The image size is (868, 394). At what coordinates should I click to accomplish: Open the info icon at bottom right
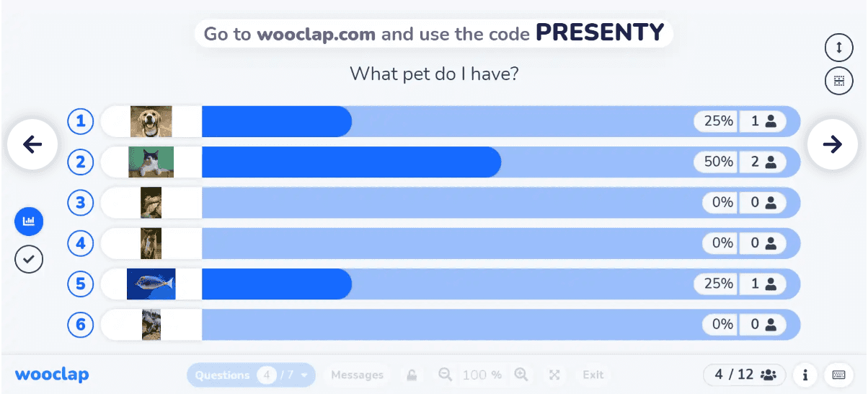805,375
